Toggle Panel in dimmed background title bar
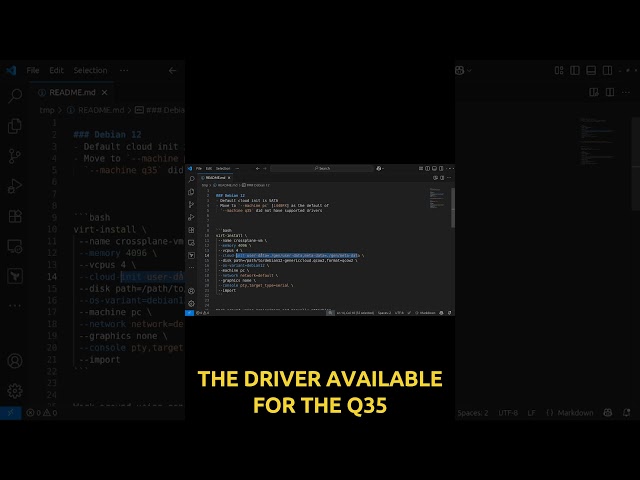This screenshot has height=480, width=640. pyautogui.click(x=591, y=70)
